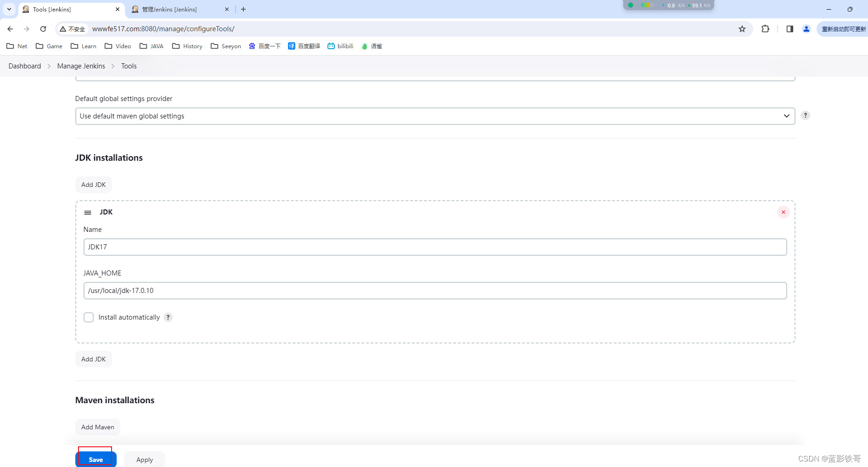868x467 pixels.
Task: Open the Seeyon bookmarks folder
Action: [226, 46]
